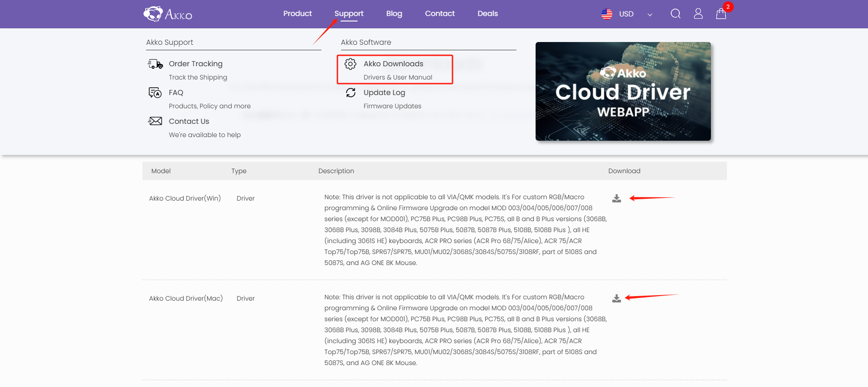The image size is (868, 387).
Task: Open the Cloud Driver WEBAPP banner
Action: (623, 91)
